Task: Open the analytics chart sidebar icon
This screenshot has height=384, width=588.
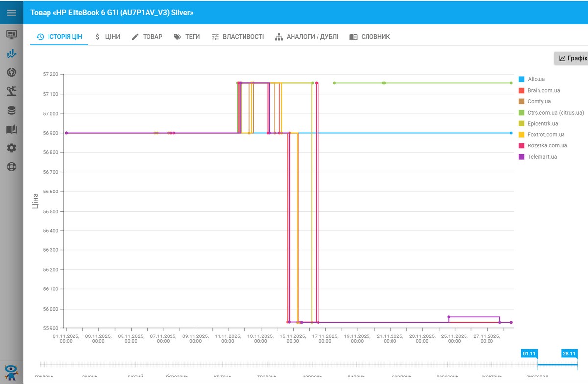Action: [11, 54]
